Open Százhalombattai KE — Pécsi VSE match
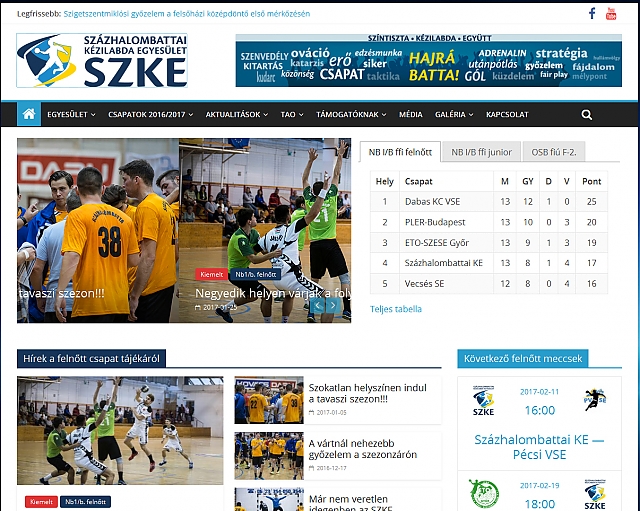640x511 pixels. [x=539, y=447]
